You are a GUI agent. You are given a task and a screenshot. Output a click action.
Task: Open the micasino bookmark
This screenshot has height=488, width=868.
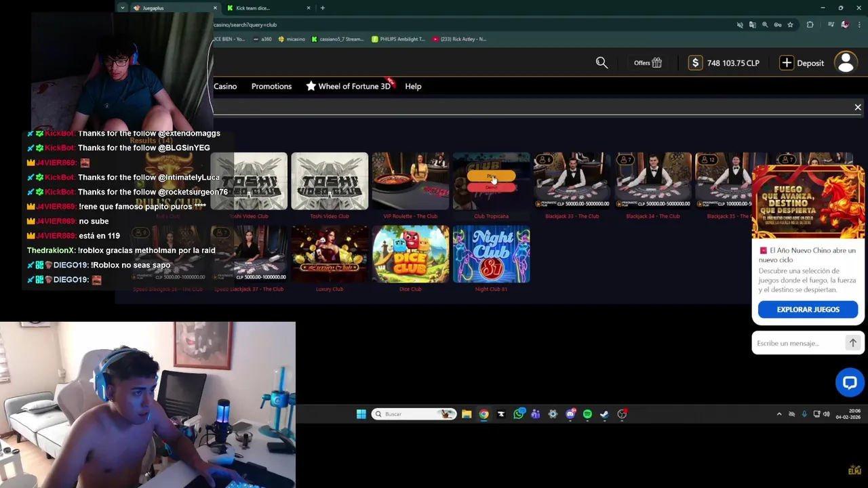click(x=292, y=39)
